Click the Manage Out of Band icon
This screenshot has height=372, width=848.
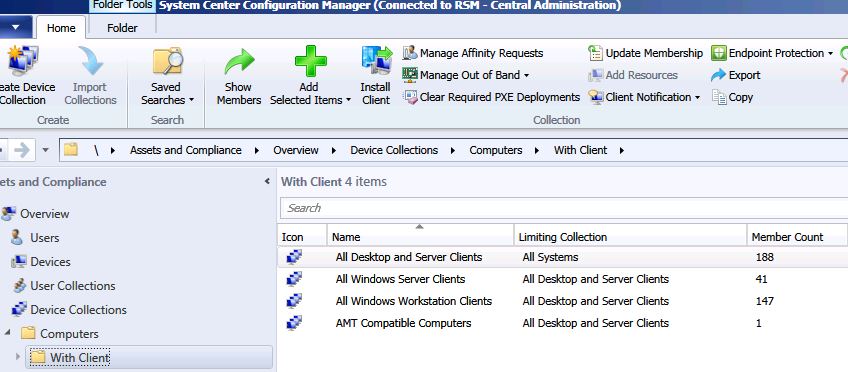tap(410, 75)
